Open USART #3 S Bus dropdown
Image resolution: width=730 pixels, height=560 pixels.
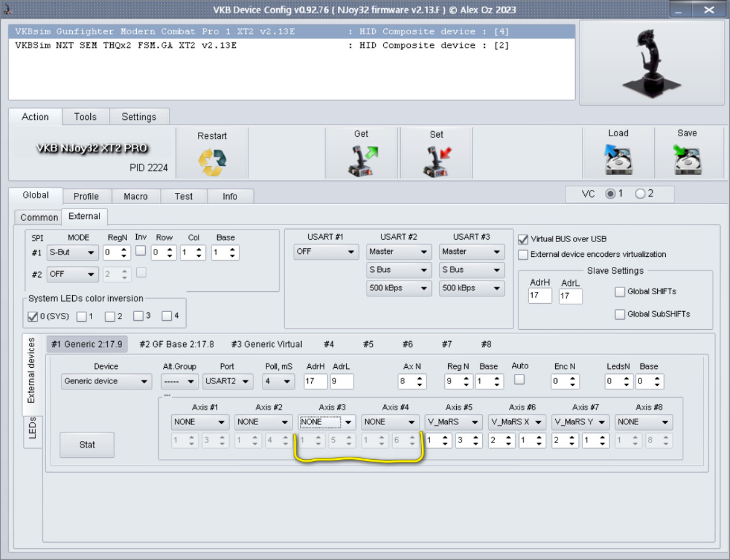pyautogui.click(x=472, y=269)
